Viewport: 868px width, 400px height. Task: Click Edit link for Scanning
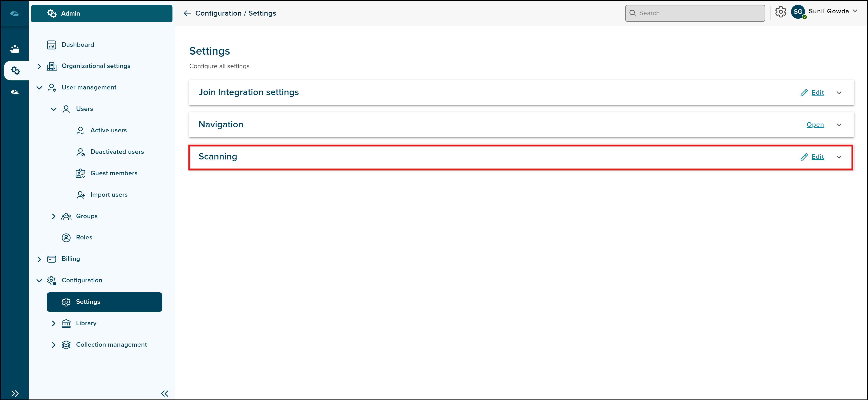[x=817, y=157]
